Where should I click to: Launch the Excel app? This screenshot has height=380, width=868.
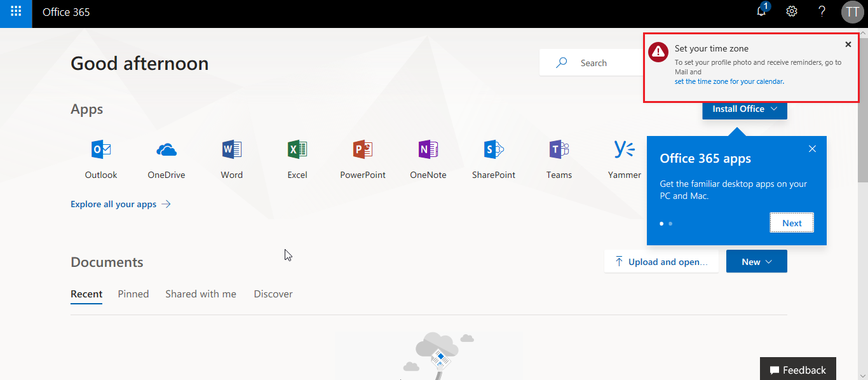pos(297,159)
